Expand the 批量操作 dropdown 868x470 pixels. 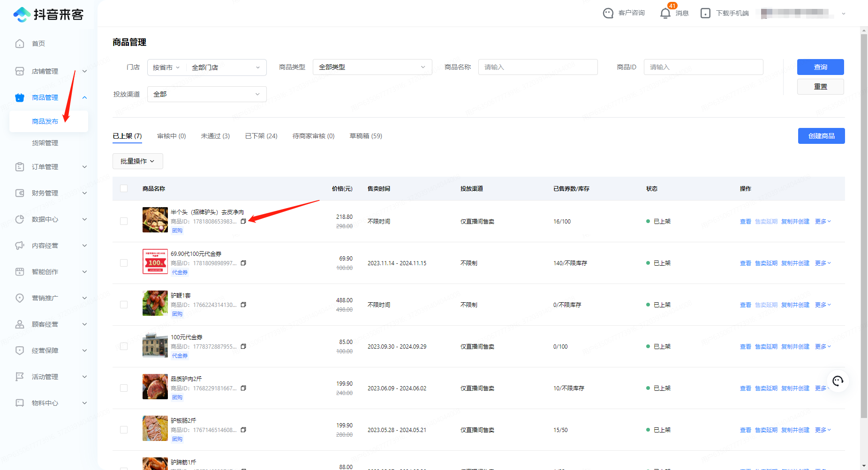point(137,161)
